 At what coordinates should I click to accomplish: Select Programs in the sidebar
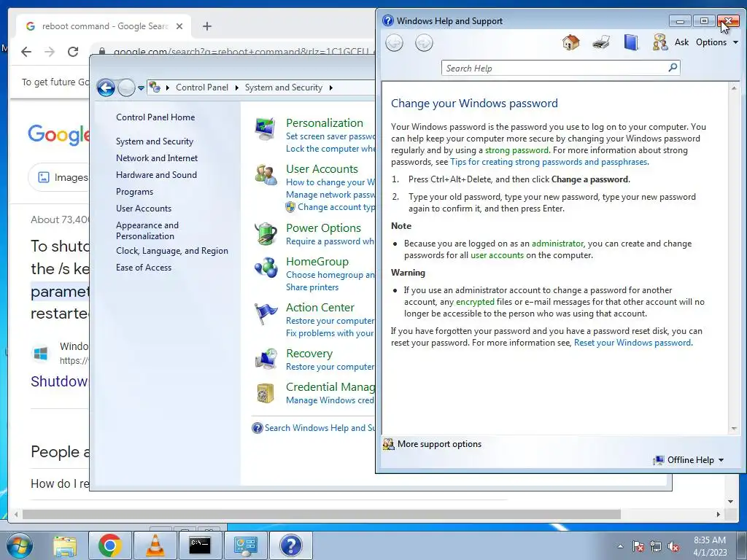point(134,192)
